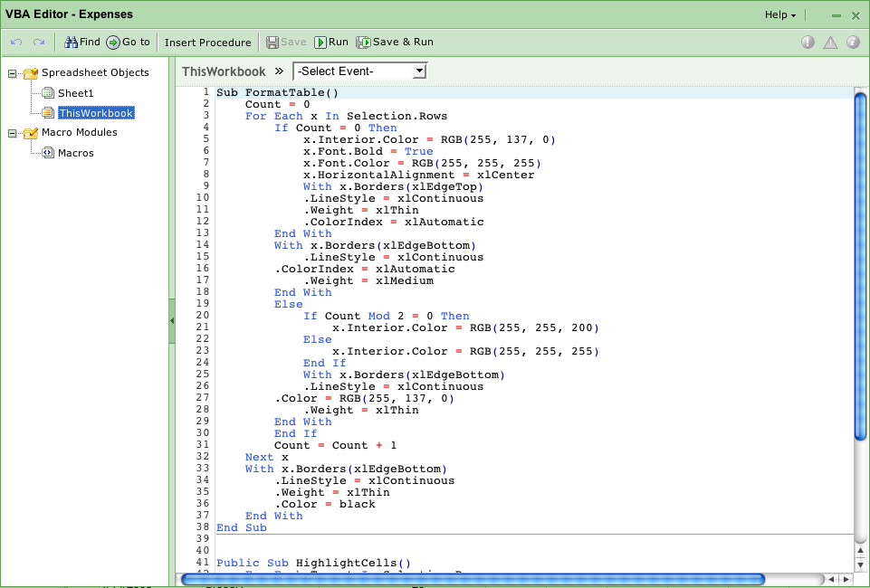Image resolution: width=870 pixels, height=588 pixels.
Task: Click code 'If Count Mod 2 = 0 Then'
Action: [387, 316]
